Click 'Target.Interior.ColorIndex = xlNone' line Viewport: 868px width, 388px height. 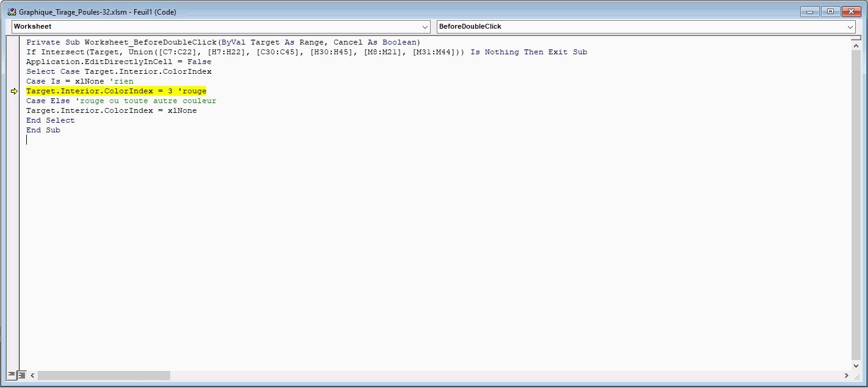(x=112, y=110)
